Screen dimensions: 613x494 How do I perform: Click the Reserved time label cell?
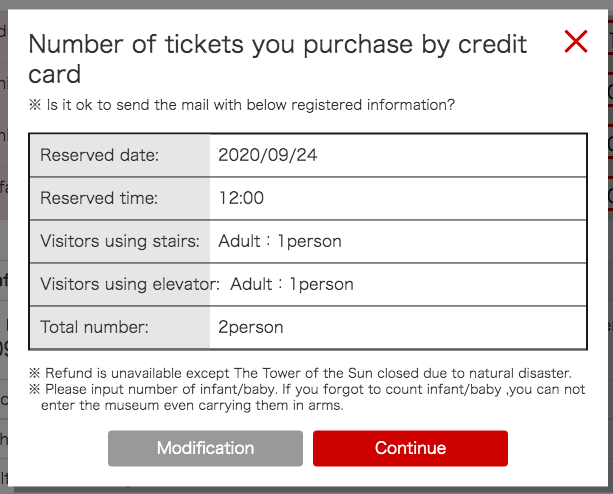click(120, 198)
